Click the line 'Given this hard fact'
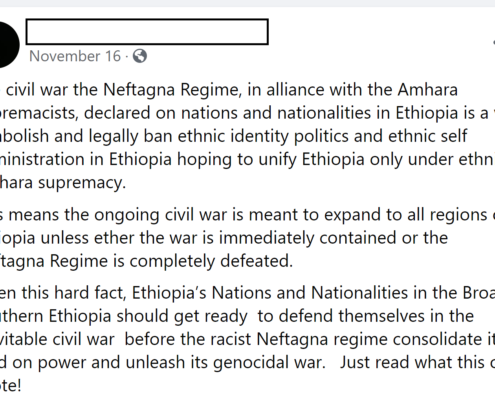Viewport: 495px width, 400px height. [247, 293]
